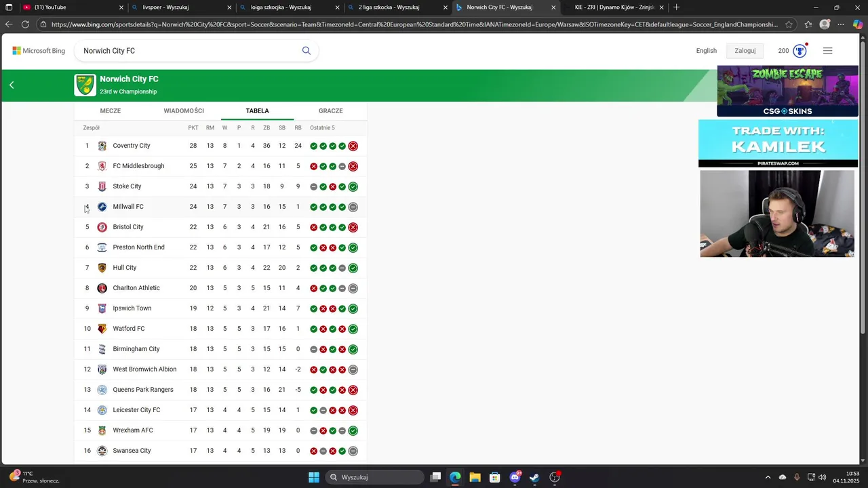The image size is (868, 488).
Task: Click the Zaloguj sign-in button
Action: (745, 51)
